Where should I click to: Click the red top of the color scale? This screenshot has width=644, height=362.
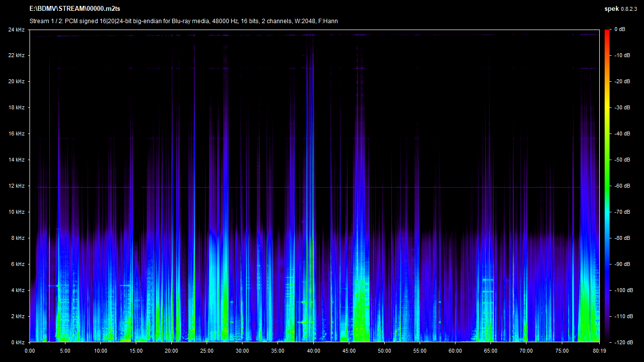click(x=607, y=32)
